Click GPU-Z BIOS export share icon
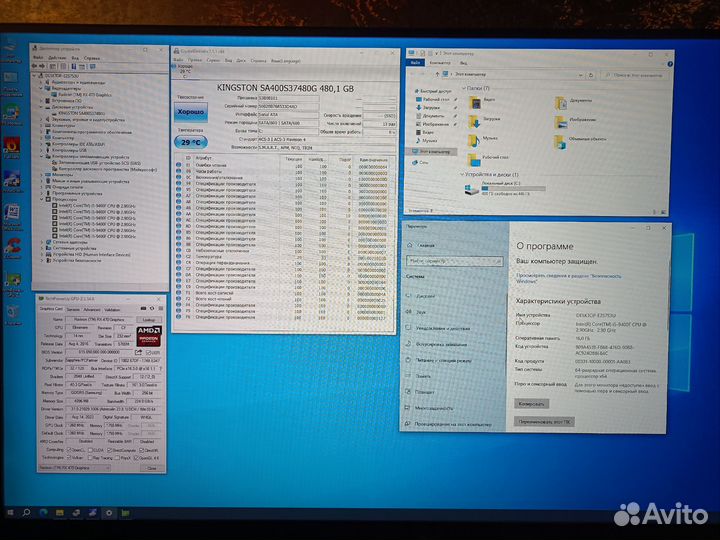 [x=138, y=352]
